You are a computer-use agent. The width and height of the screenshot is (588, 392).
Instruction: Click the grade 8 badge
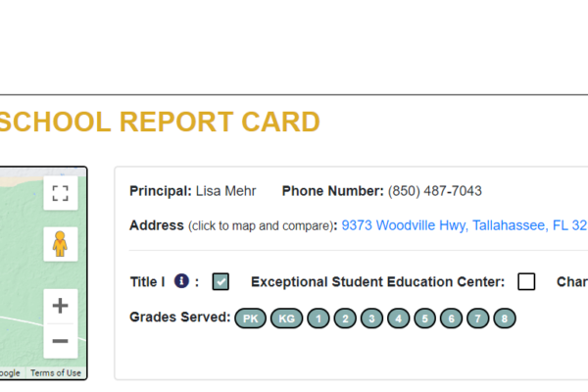(x=505, y=318)
